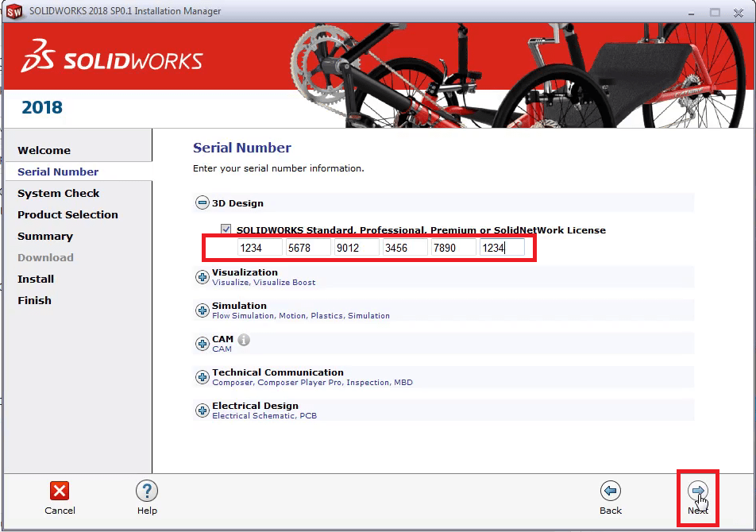Click the Back arrow icon
Viewport: 756px width, 532px height.
tap(610, 491)
